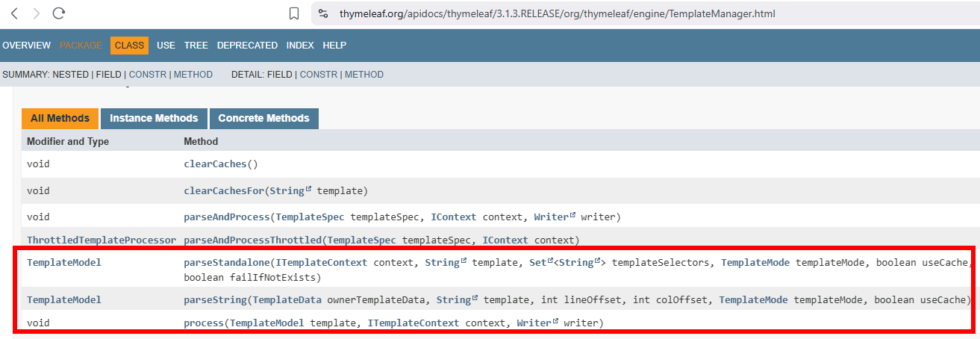The image size is (980, 339).
Task: Open ThrottledTemplateProcessor return type link
Action: [102, 240]
